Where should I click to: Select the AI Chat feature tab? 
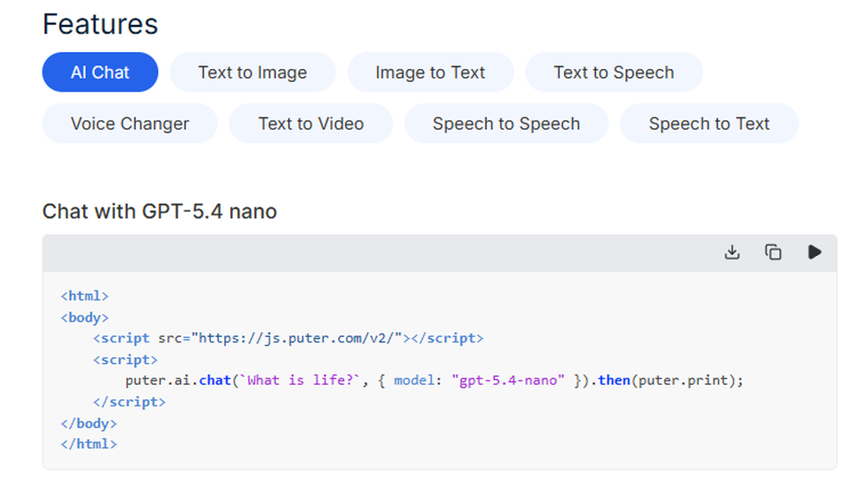[x=99, y=73]
